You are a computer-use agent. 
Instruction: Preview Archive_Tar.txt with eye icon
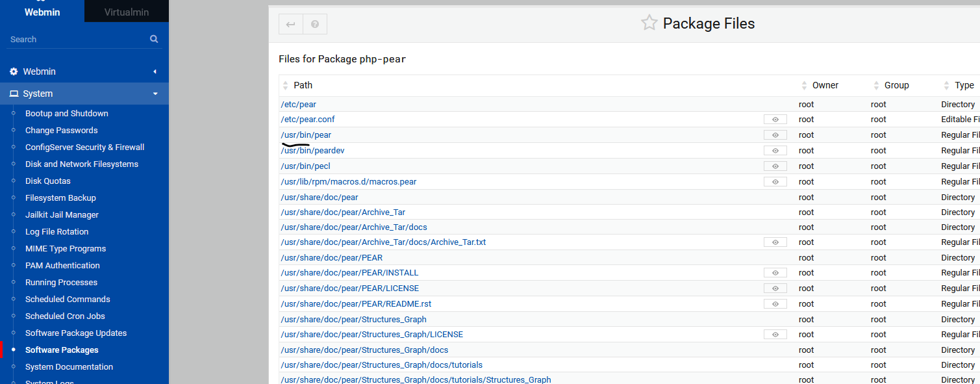pos(775,242)
